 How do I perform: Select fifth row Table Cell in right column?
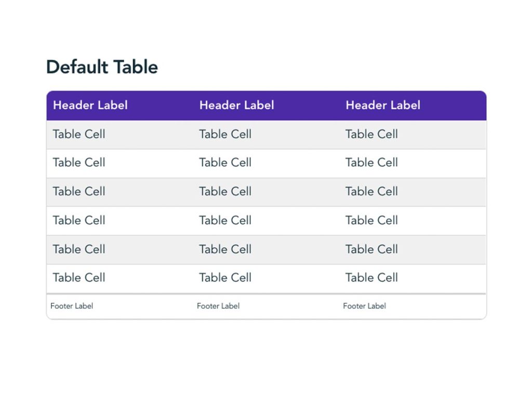[371, 249]
